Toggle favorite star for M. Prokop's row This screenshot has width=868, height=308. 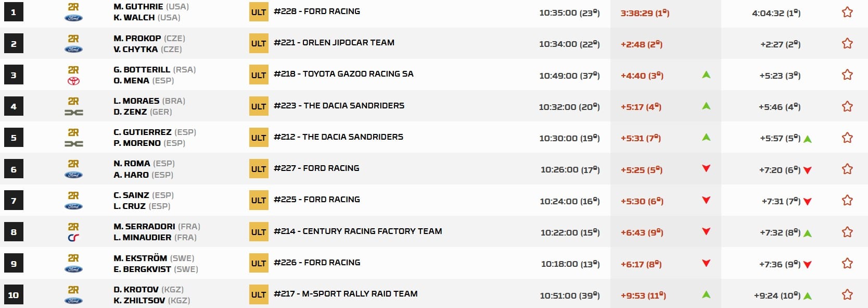[x=847, y=43]
